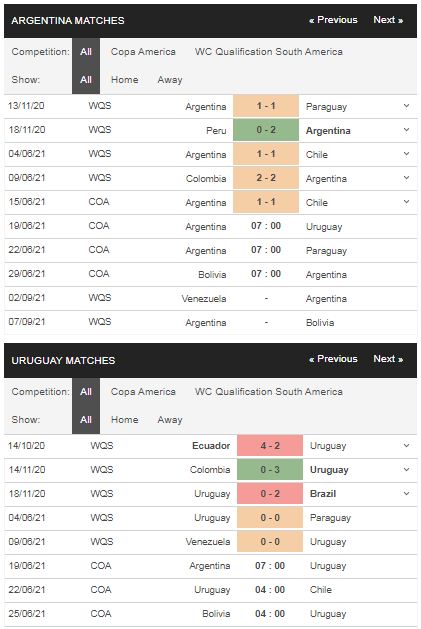Expand the Ecuador 4-2 Uruguay row chevron
This screenshot has width=421, height=629.
(406, 446)
